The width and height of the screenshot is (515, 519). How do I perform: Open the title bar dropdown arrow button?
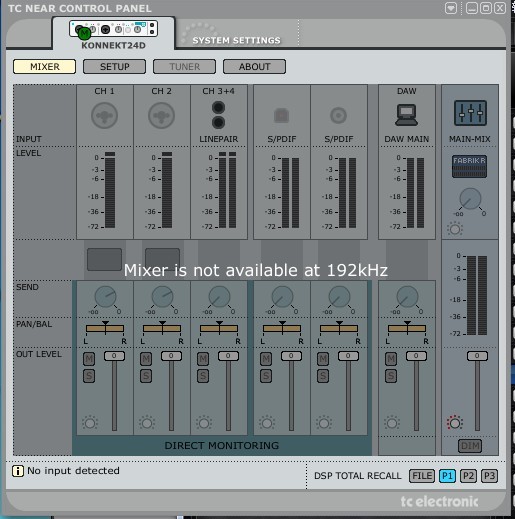point(451,8)
